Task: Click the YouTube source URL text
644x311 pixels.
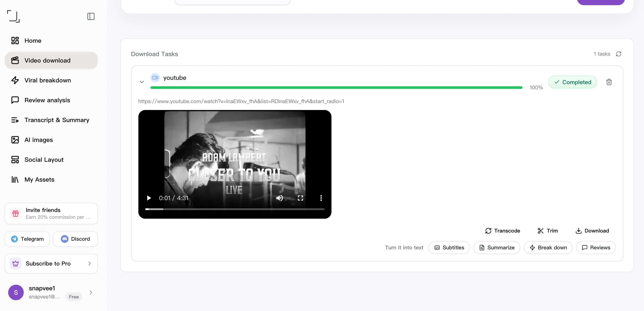Action: pos(241,101)
